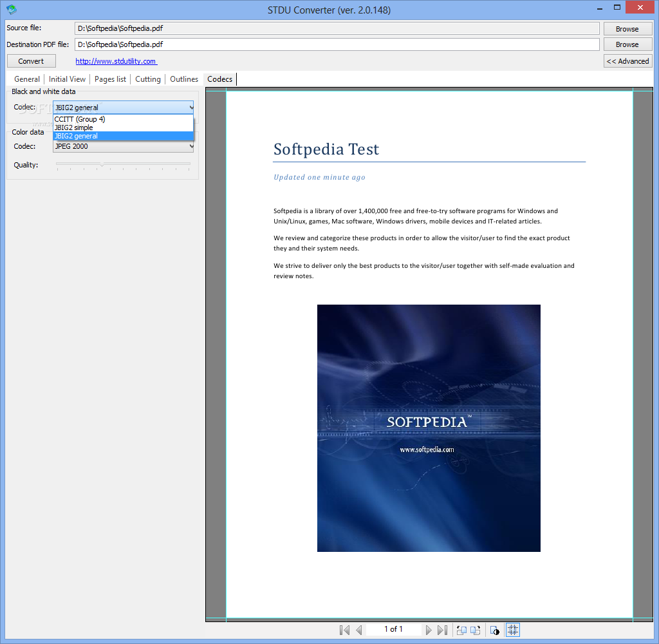Viewport: 659px width, 644px height.
Task: Select CCITT (Group 4) codec option
Action: point(123,119)
